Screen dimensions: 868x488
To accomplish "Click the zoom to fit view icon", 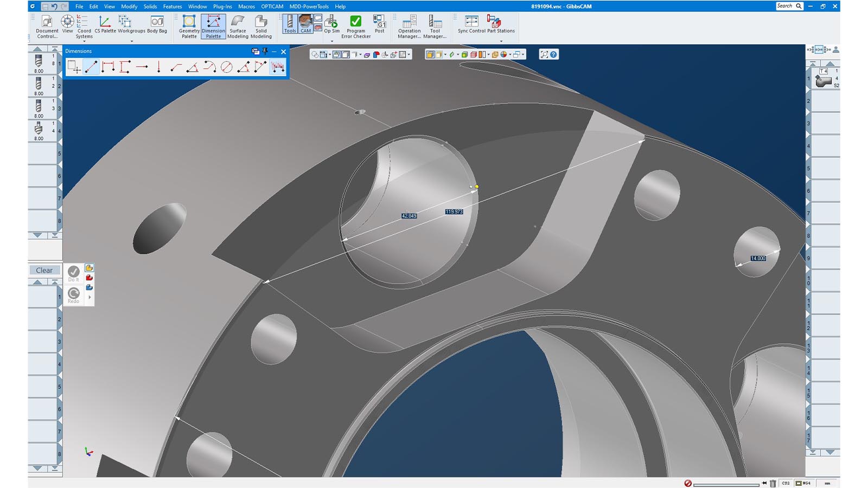I will 544,54.
